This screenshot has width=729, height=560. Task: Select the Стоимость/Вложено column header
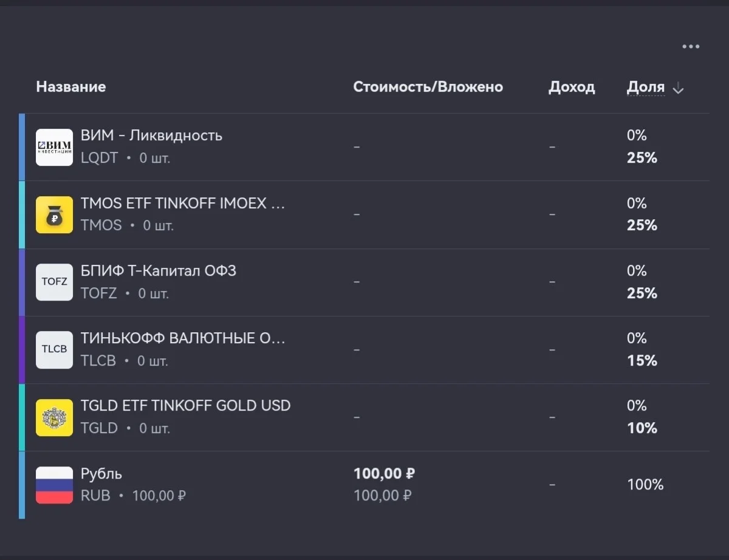tap(428, 87)
